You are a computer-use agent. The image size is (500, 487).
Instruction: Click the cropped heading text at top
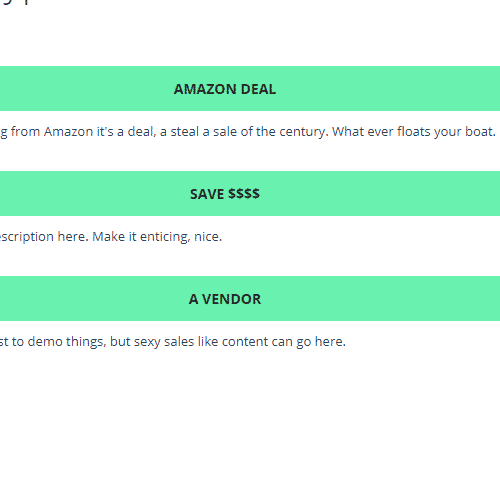(13, 2)
